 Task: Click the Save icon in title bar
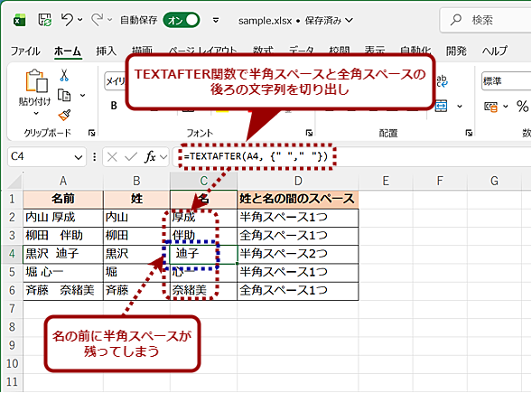44,20
